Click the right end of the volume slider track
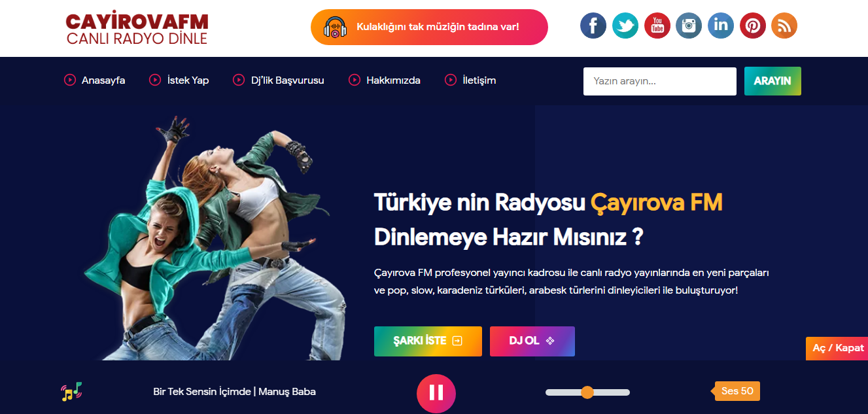This screenshot has height=414, width=868. (x=627, y=392)
